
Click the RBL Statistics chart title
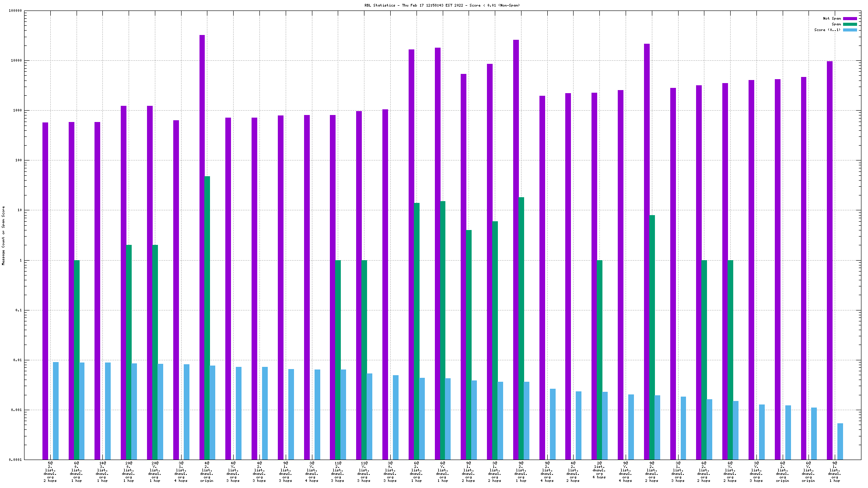[x=442, y=5]
